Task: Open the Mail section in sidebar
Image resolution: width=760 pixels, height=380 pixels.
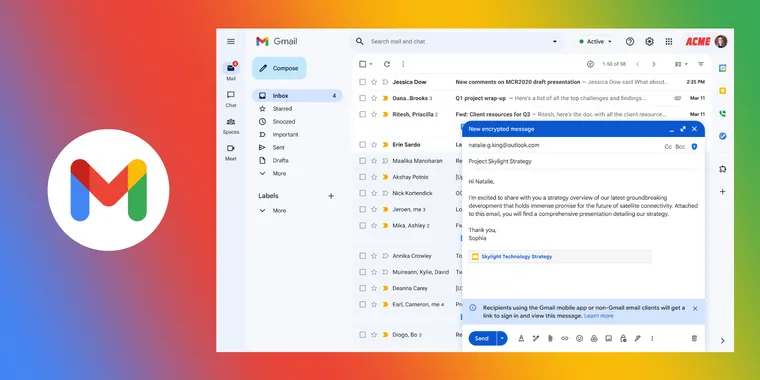Action: click(x=231, y=71)
